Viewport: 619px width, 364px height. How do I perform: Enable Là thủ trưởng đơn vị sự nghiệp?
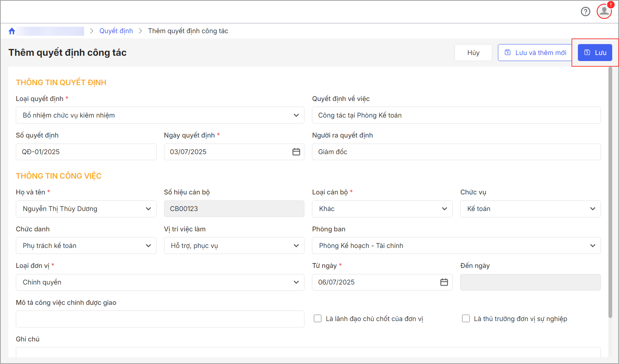(x=466, y=319)
